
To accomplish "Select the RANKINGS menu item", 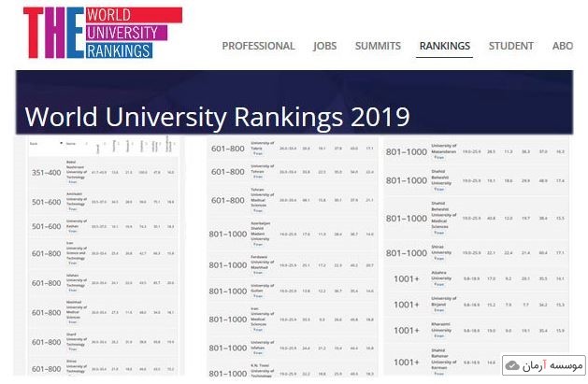I will pyautogui.click(x=445, y=46).
